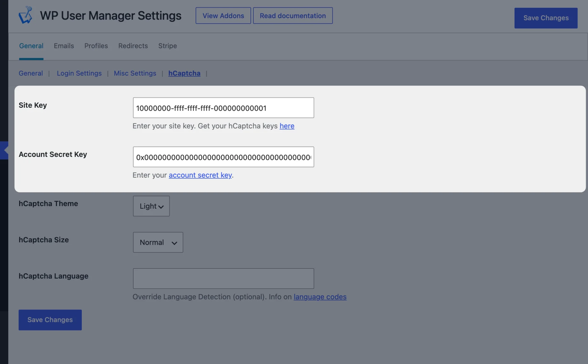Screen dimensions: 588x364
Task: Click the WP User Manager logo icon
Action: (26, 15)
